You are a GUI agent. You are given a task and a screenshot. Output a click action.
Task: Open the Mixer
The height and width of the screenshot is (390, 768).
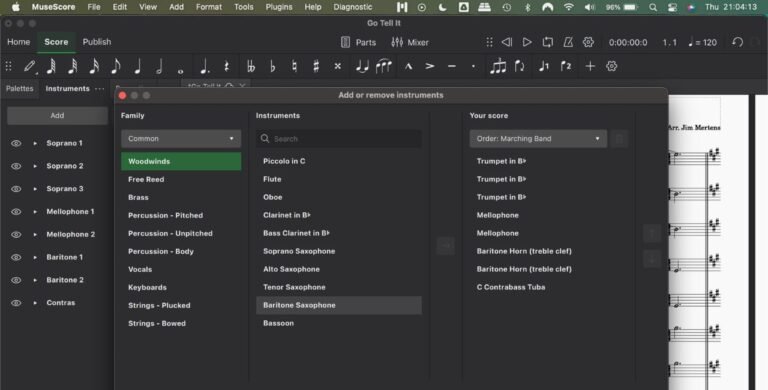(x=410, y=42)
